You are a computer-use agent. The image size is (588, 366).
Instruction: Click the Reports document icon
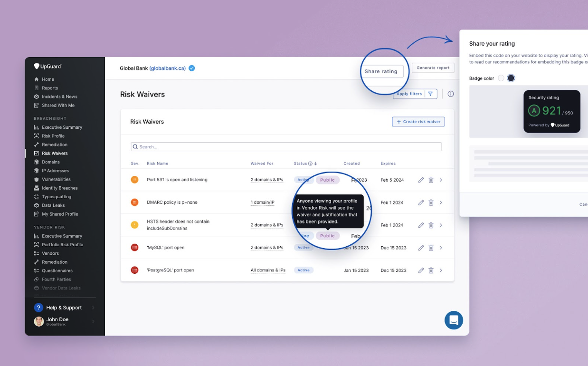click(37, 88)
